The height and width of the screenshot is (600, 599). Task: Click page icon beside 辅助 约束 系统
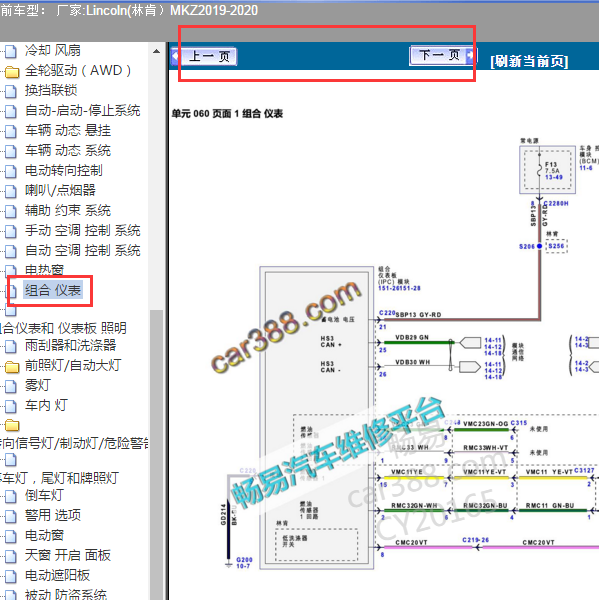pyautogui.click(x=11, y=211)
